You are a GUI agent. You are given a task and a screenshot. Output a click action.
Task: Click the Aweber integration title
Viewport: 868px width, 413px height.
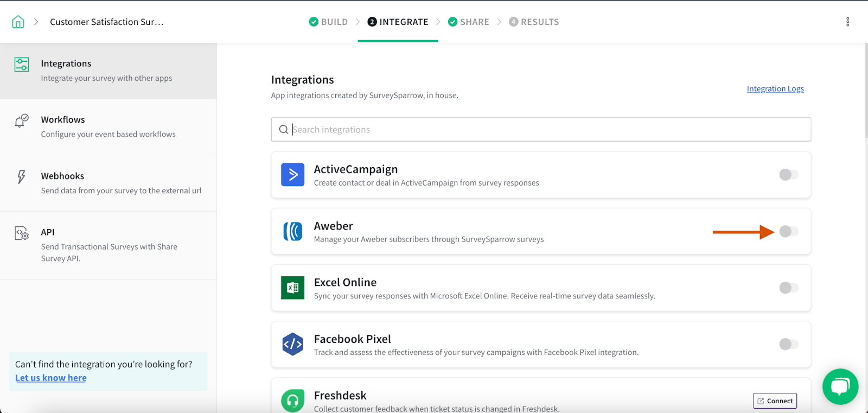[x=334, y=226]
